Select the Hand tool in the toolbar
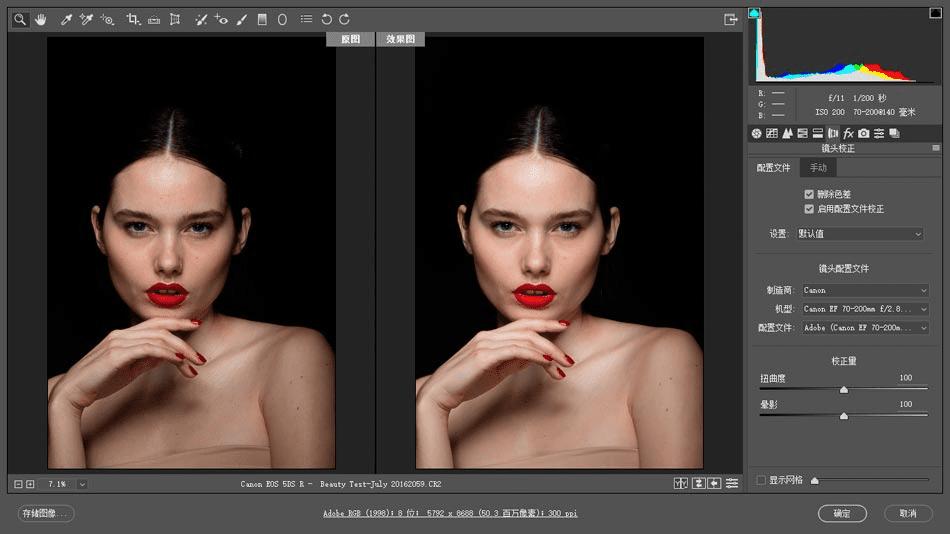This screenshot has width=950, height=534. 41,19
